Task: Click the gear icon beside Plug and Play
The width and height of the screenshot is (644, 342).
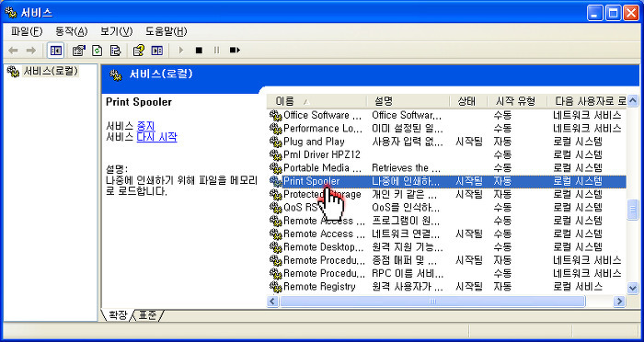Action: click(x=276, y=142)
